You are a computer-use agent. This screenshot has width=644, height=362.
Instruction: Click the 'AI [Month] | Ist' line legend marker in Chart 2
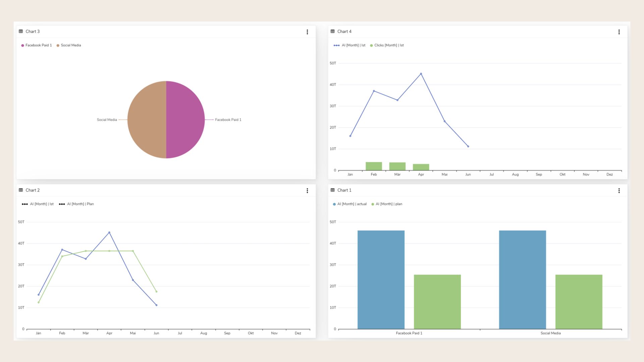(x=25, y=204)
